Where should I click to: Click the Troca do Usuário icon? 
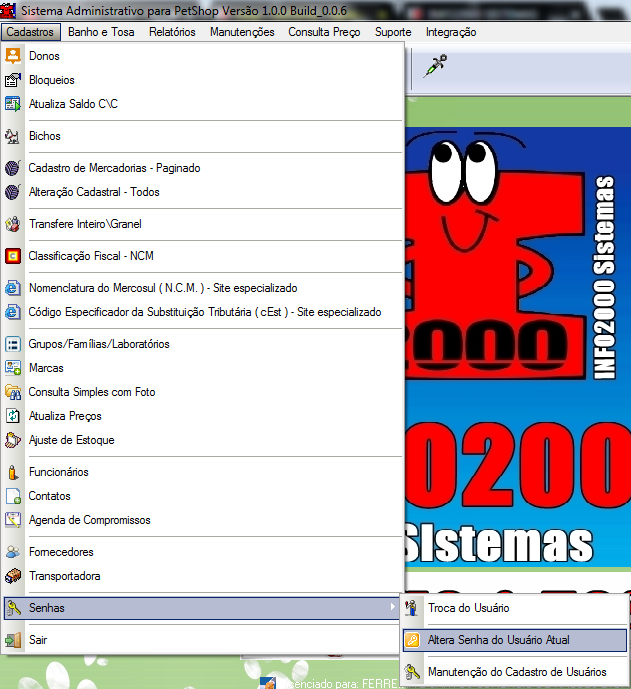click(x=412, y=608)
